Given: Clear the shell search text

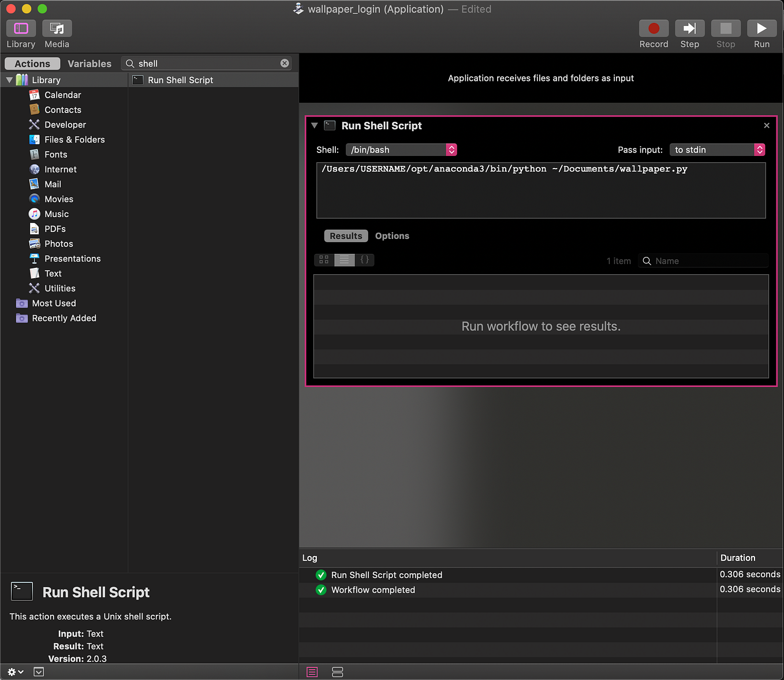Looking at the screenshot, I should 285,63.
